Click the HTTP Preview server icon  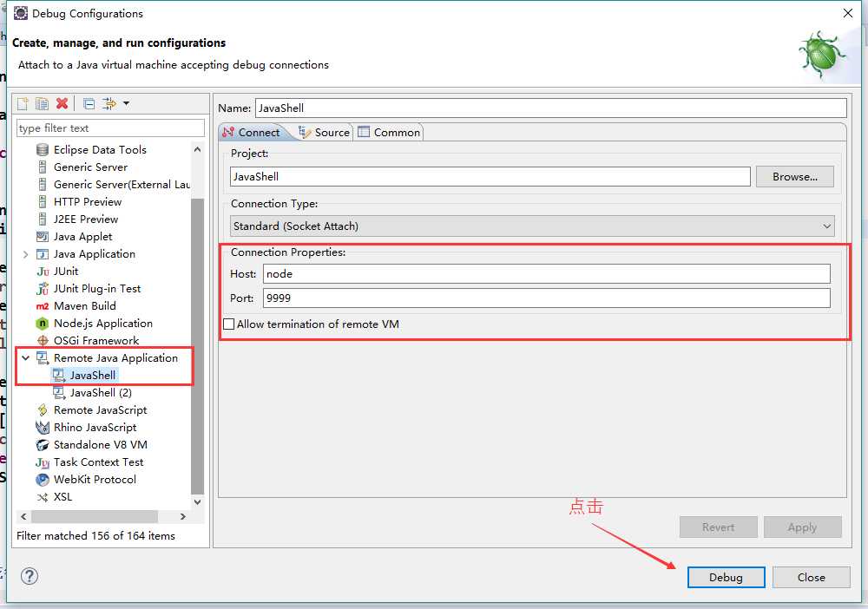pos(42,202)
